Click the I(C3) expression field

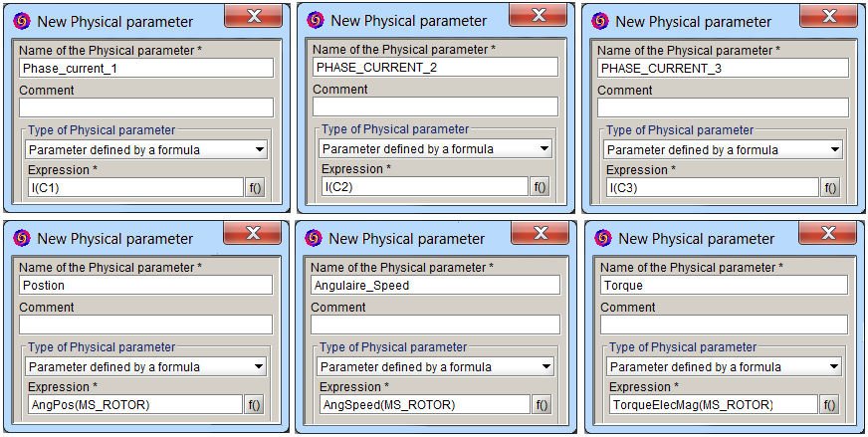[709, 187]
